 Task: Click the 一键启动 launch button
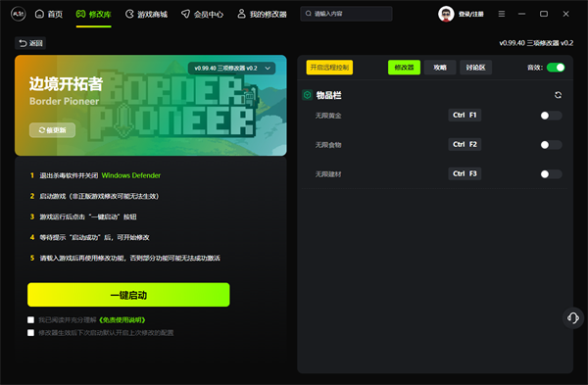click(128, 295)
